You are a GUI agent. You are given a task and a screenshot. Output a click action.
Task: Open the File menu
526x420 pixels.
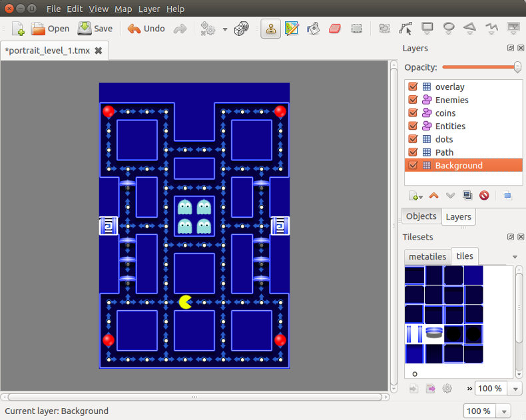[x=53, y=9]
